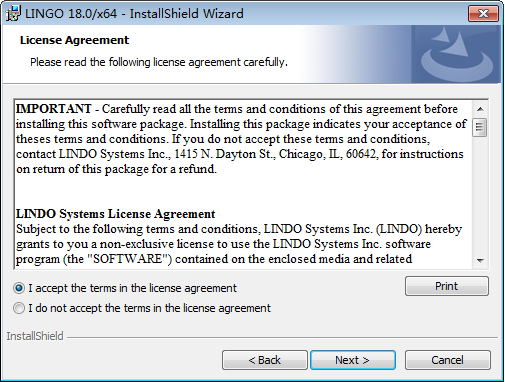
Task: Click the 'Please read the following license' subtitle
Action: point(159,62)
